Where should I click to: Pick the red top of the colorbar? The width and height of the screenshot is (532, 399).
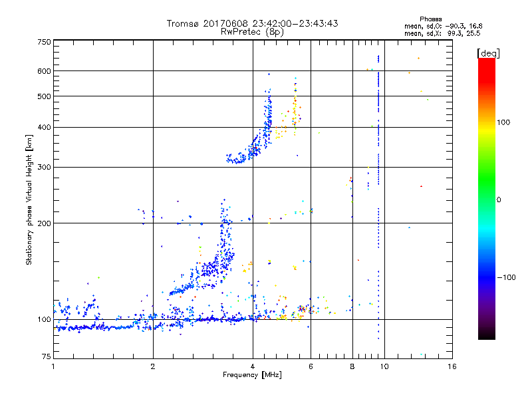(x=486, y=61)
